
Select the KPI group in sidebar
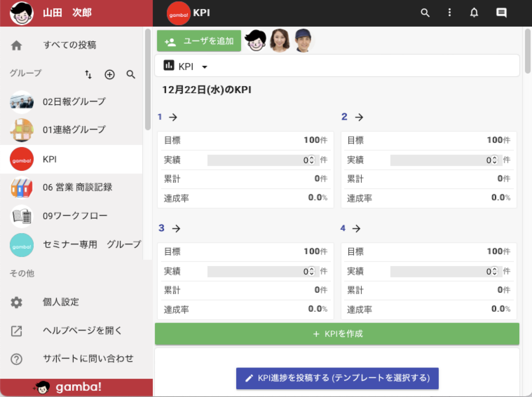(x=71, y=159)
